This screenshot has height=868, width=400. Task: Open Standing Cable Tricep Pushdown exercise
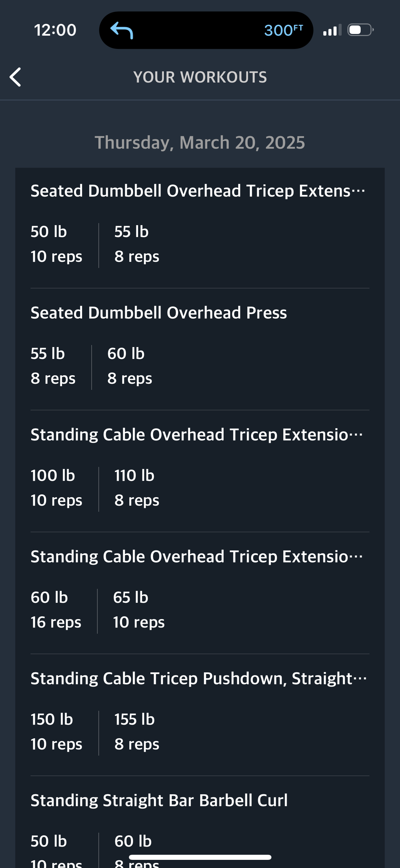[x=199, y=679]
